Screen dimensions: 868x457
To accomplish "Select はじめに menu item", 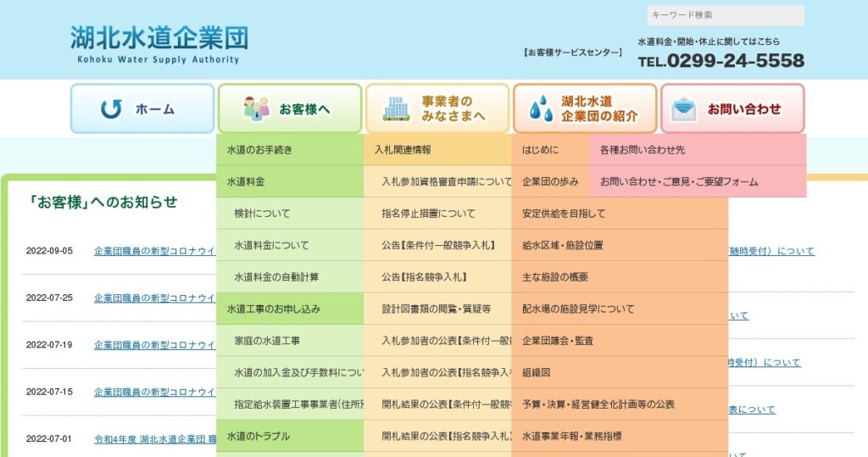I will click(550, 149).
